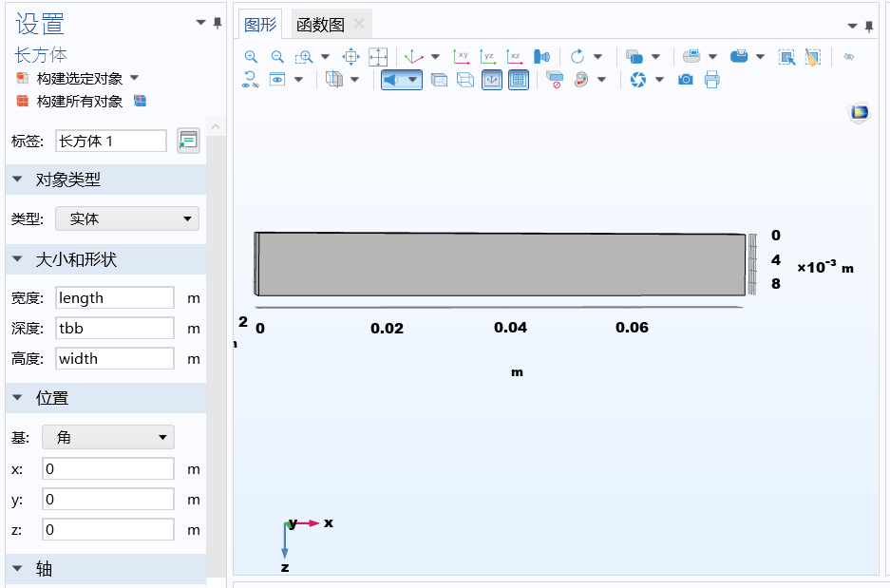Open dropdown arrow next to 构建选定对象
This screenshot has height=588, width=890.
pos(135,78)
